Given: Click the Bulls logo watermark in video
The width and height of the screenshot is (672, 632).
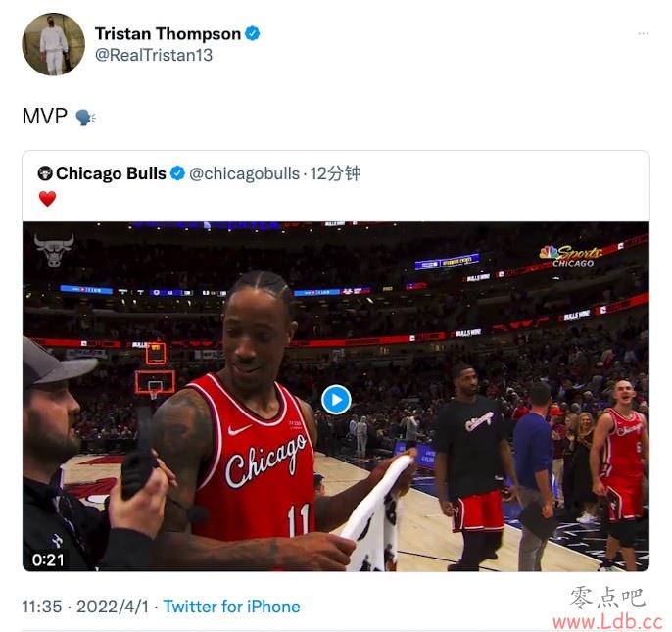Looking at the screenshot, I should click(x=54, y=250).
